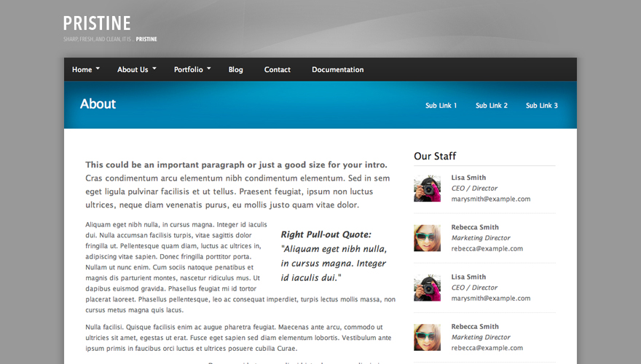641x364 pixels.
Task: Click the site tagline under logo
Action: (110, 39)
